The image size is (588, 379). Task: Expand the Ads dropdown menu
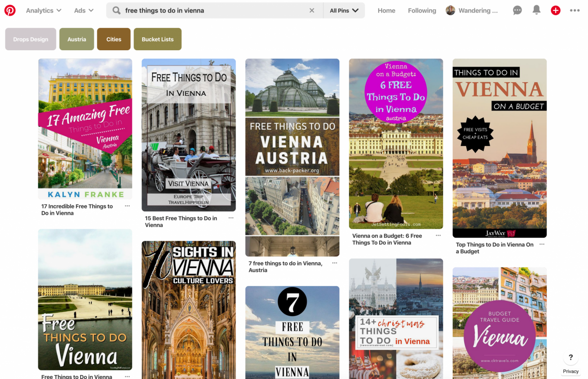click(84, 11)
